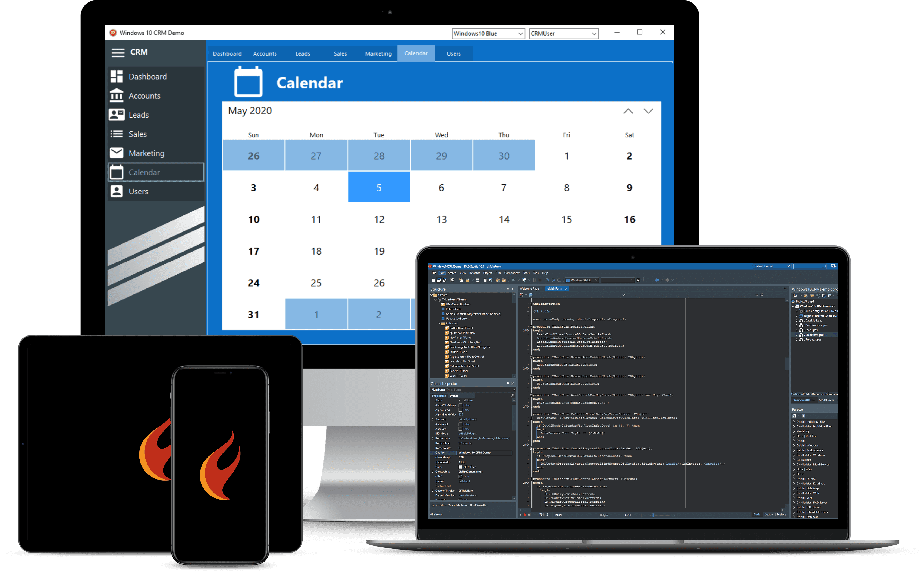
Task: Select the Calendar tab in top navigation
Action: click(x=416, y=54)
